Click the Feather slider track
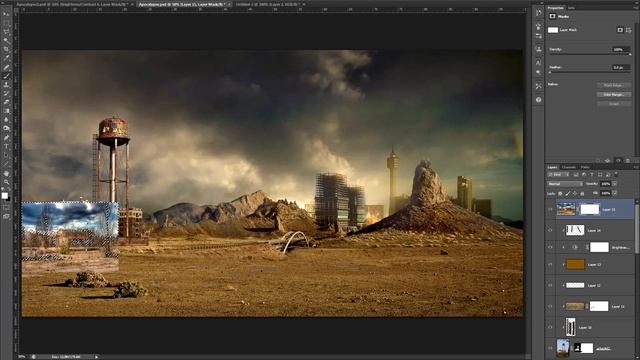The width and height of the screenshot is (640, 360). coord(590,72)
